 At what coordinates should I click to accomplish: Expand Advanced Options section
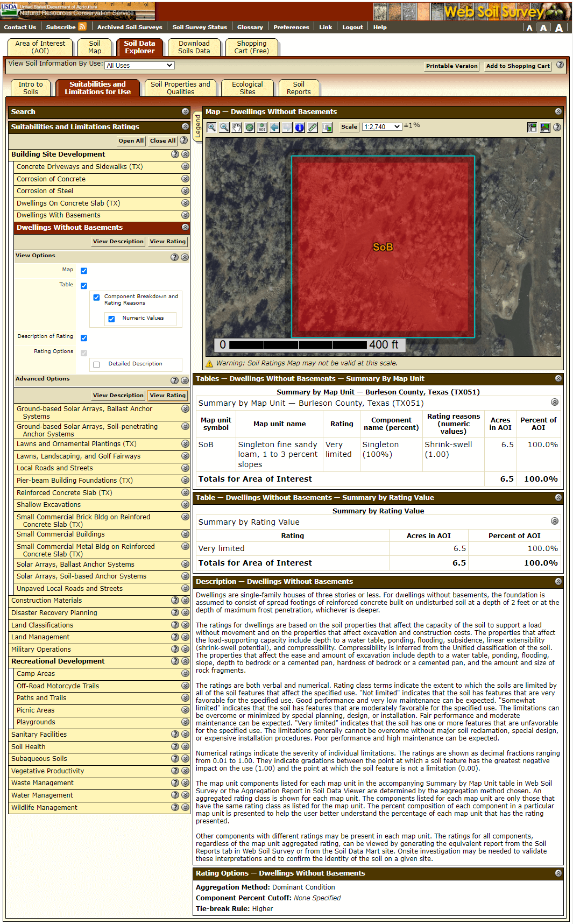185,380
